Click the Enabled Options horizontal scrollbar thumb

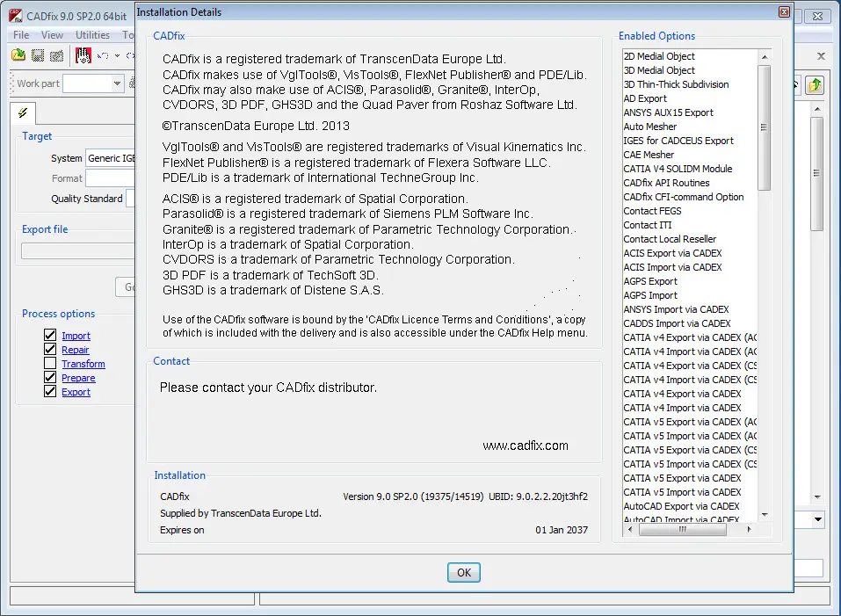point(682,529)
